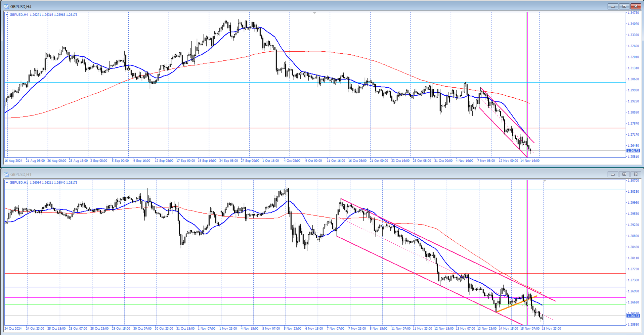Click time axis label '6 Nov 15:00'
644x335 pixels.
[314, 329]
